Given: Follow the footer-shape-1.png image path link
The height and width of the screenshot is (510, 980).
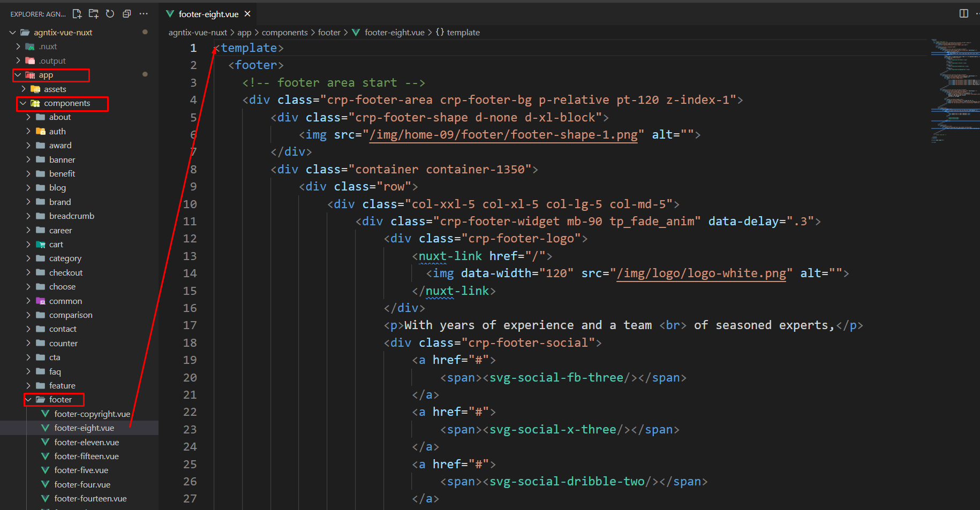Looking at the screenshot, I should 503,135.
